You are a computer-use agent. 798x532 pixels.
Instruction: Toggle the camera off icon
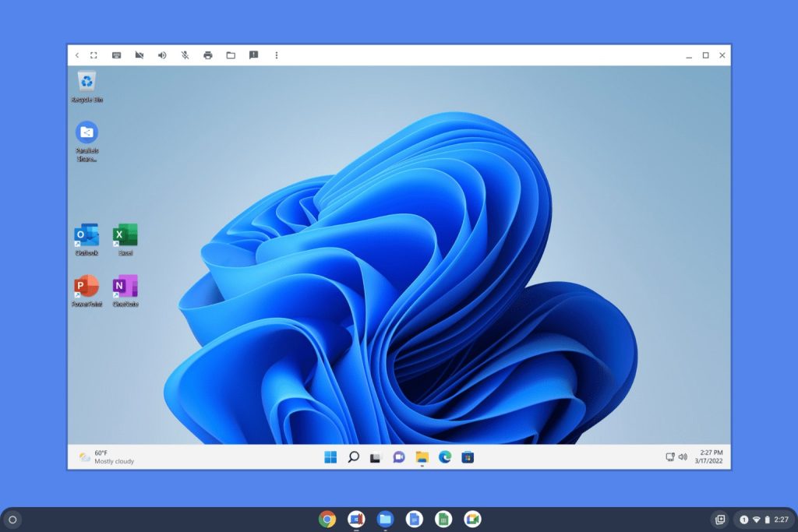tap(139, 55)
